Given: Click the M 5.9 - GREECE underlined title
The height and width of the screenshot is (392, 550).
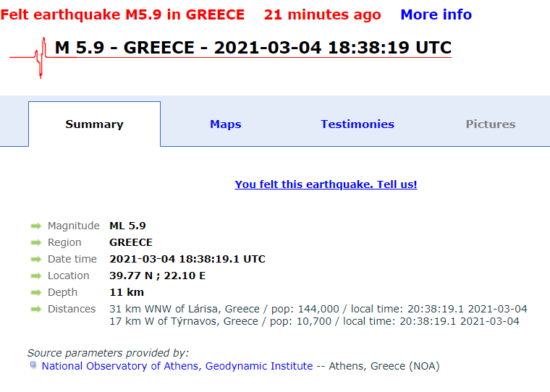Looking at the screenshot, I should pos(253,48).
